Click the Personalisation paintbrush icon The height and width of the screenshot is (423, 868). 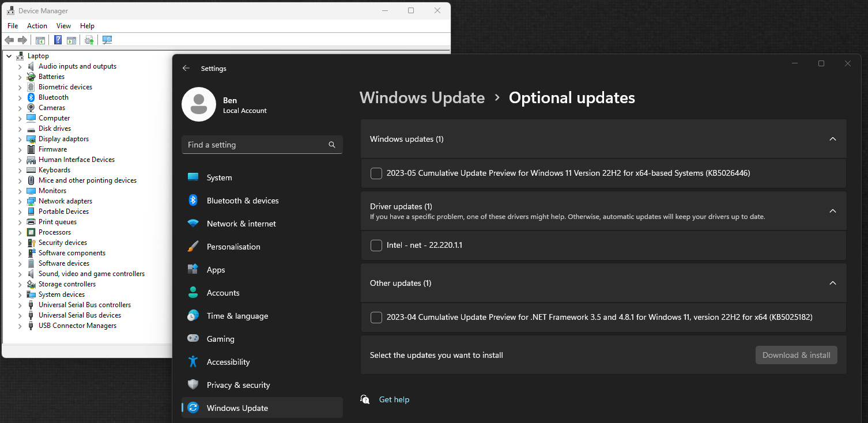[193, 247]
